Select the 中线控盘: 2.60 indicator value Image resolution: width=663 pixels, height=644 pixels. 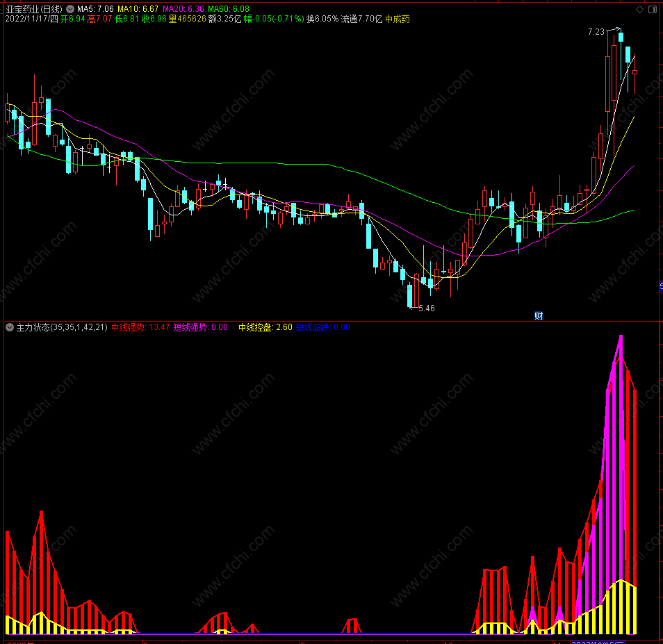coord(265,327)
